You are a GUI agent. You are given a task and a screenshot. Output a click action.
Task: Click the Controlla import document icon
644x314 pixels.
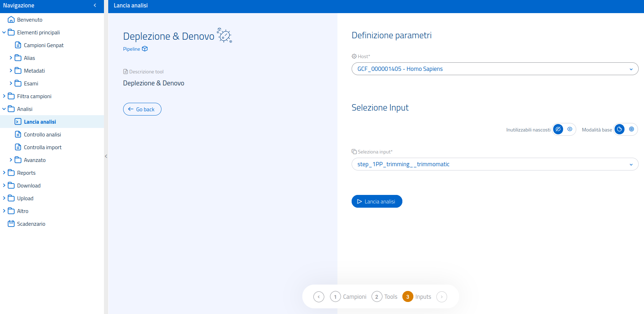18,147
